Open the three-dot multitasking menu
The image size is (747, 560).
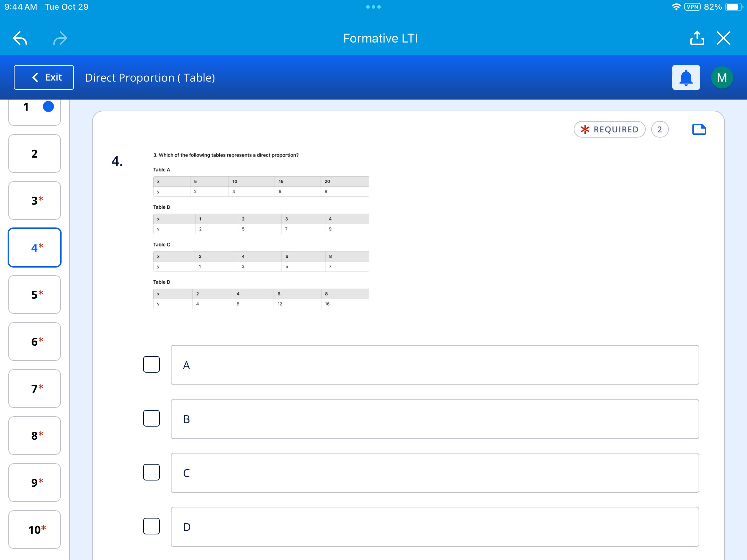click(373, 7)
